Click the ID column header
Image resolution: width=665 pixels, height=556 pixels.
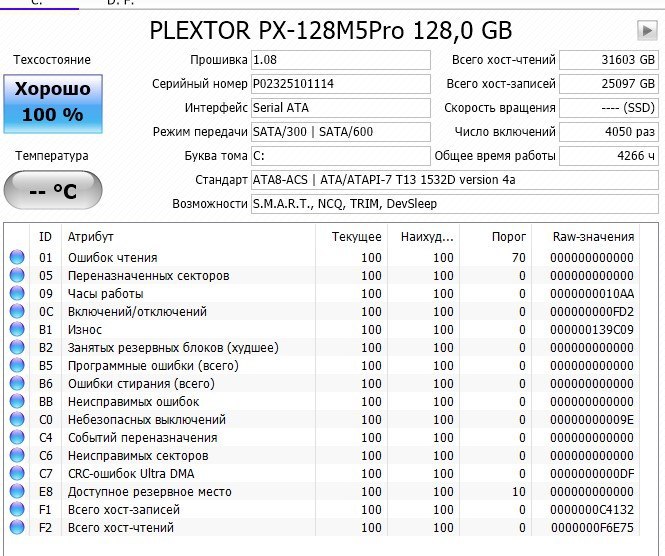coord(45,237)
